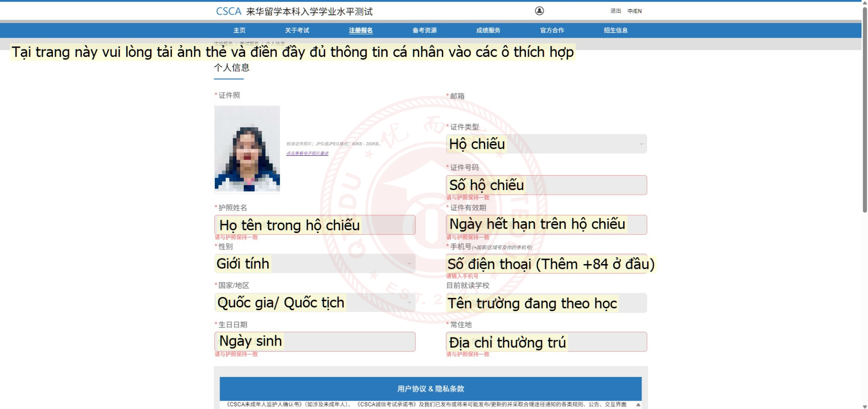Click the CSCA logo in header
The image size is (868, 409).
point(228,11)
